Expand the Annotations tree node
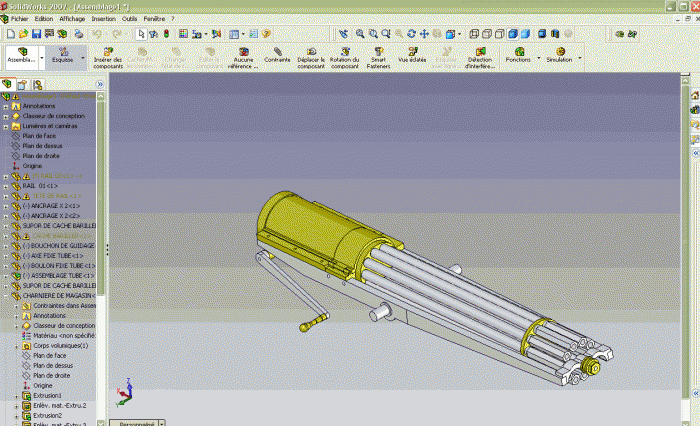The image size is (700, 426). [6, 107]
